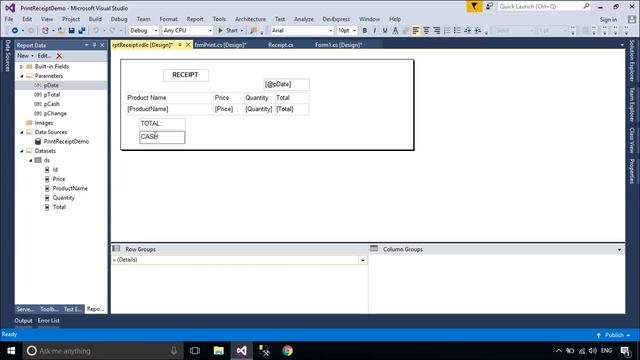Open Chrome from taskbar
The image size is (640, 360).
click(x=287, y=351)
